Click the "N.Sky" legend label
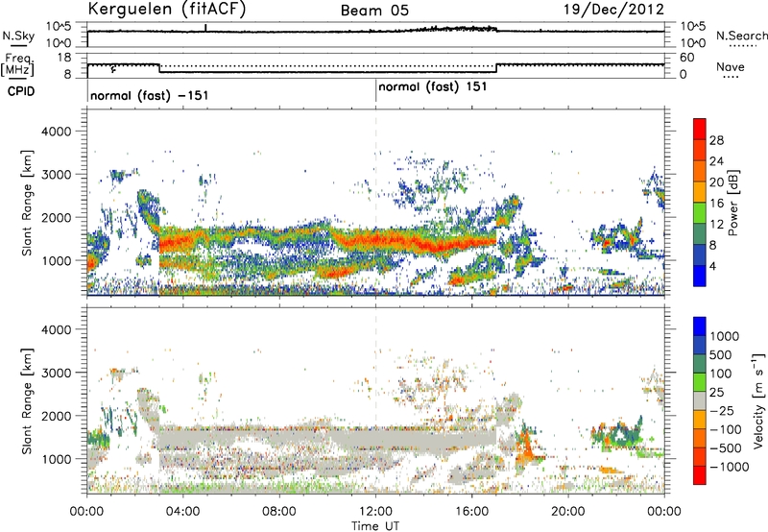This screenshot has width=768, height=532. 18,36
